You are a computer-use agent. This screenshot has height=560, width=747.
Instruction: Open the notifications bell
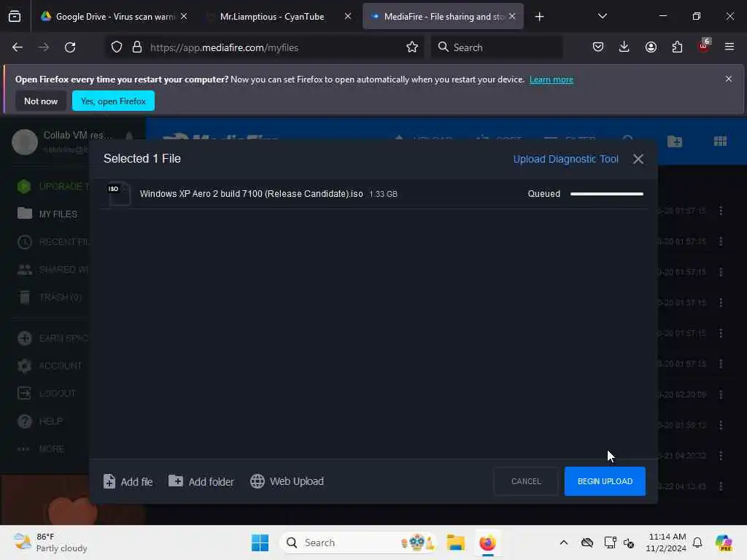(697, 542)
